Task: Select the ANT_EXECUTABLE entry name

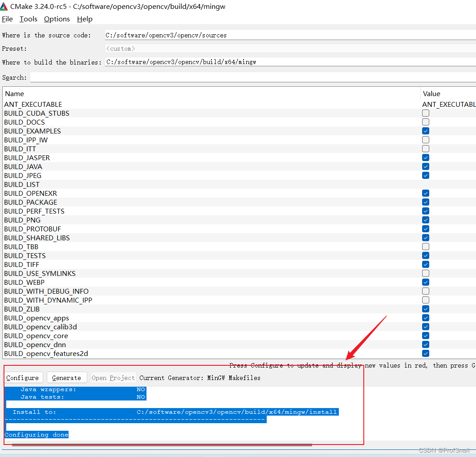Action: (x=33, y=105)
